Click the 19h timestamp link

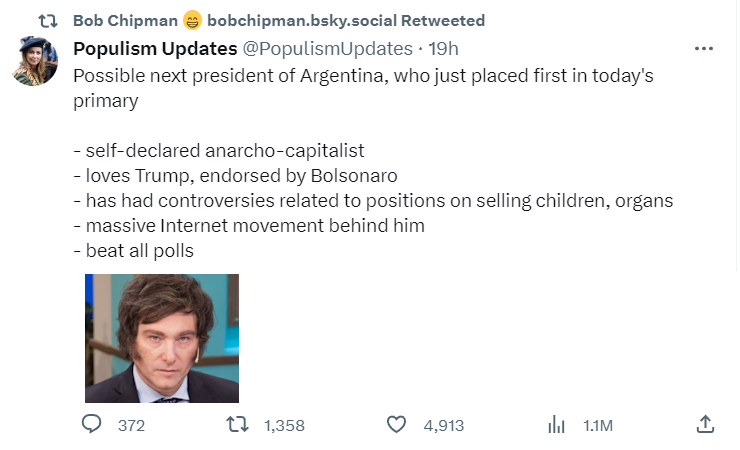(444, 49)
